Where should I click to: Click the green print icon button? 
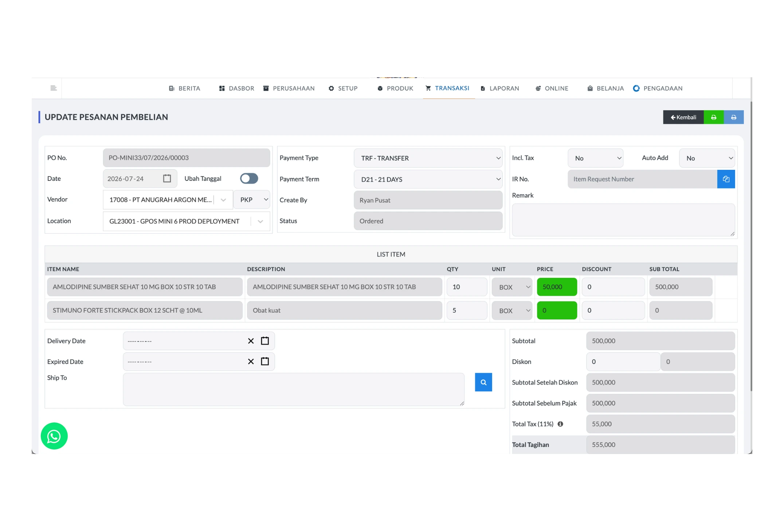[x=713, y=117]
